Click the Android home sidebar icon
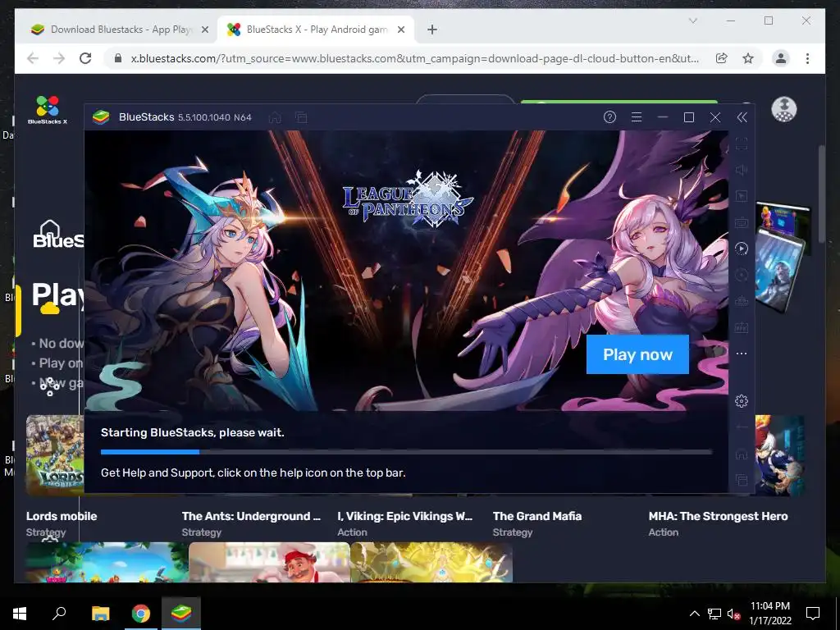Viewport: 840px width, 630px height. coord(742,454)
